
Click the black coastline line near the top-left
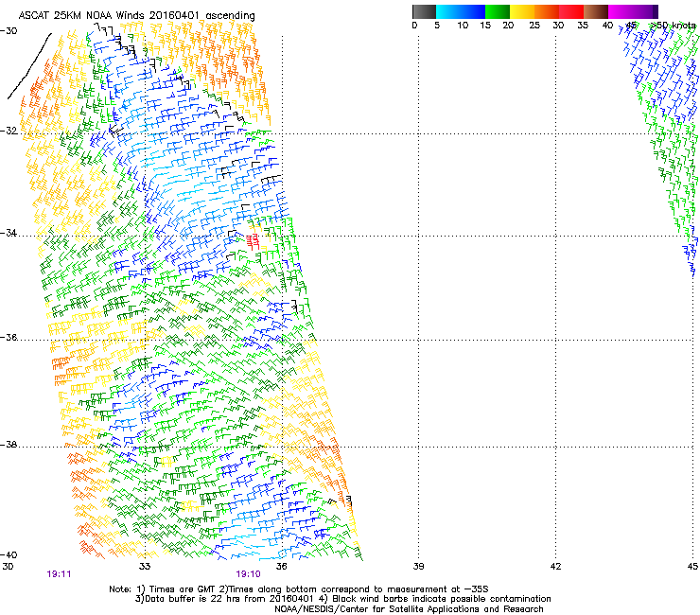pos(29,66)
